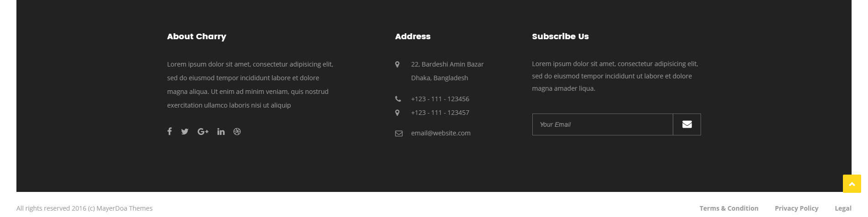The height and width of the screenshot is (217, 868).
Task: Click the email@website.com address
Action: pyautogui.click(x=441, y=133)
